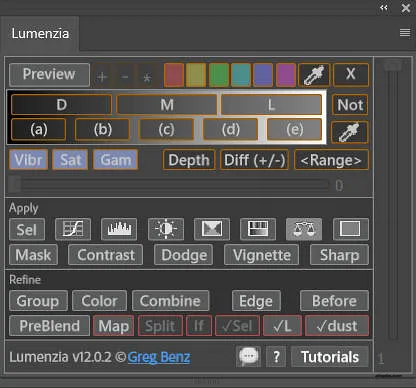The height and width of the screenshot is (388, 416).
Task: Click the Sharp button
Action: 339,255
